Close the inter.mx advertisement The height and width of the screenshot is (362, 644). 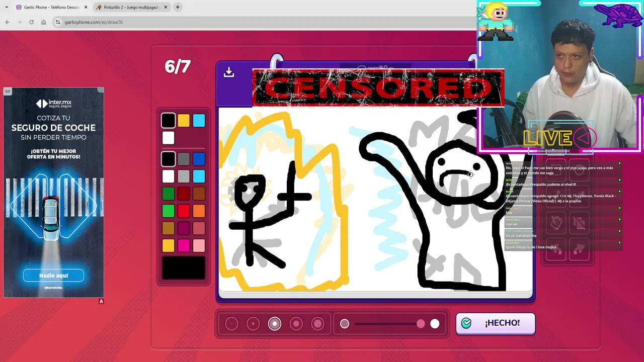tap(100, 90)
